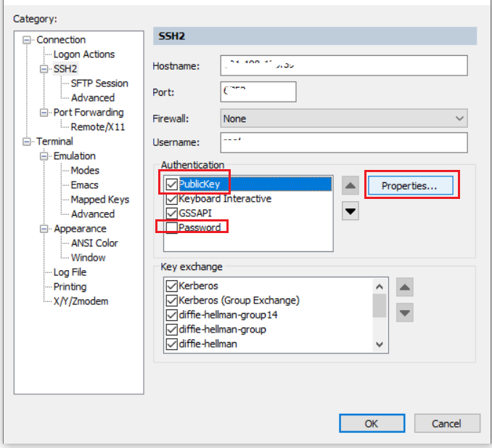Collapse the Port Forwarding tree node
Viewport: 492px width, 448px height.
point(44,113)
